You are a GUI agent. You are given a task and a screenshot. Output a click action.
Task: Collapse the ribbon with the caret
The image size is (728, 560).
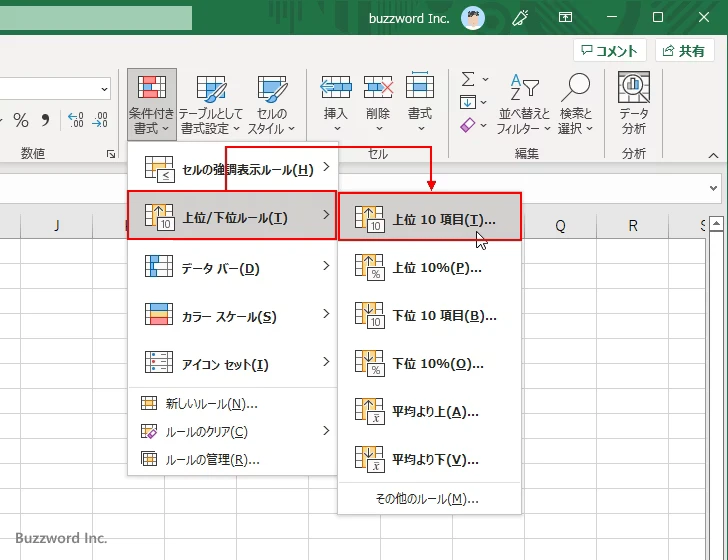[713, 156]
